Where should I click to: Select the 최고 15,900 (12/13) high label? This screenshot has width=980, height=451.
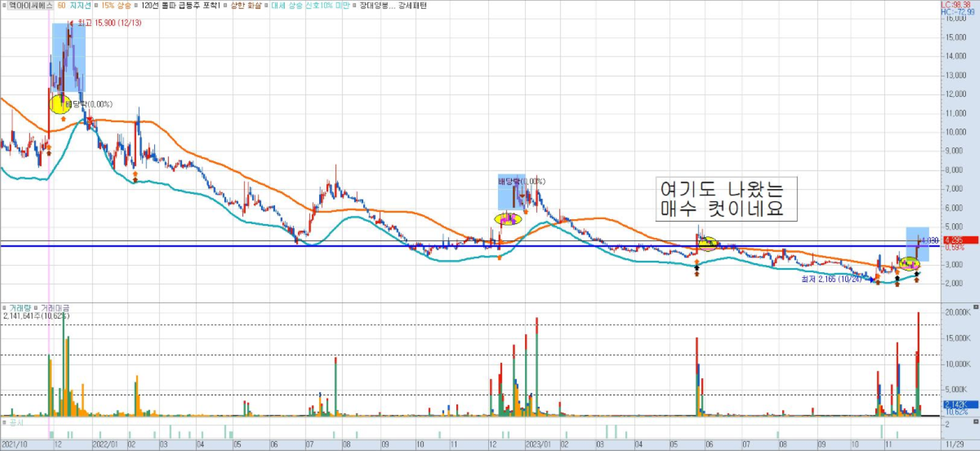[x=109, y=23]
